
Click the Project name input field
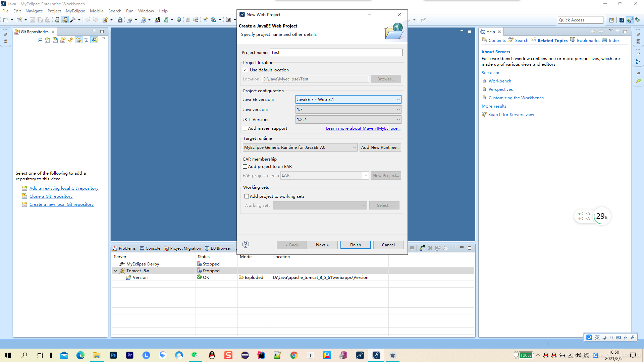click(336, 53)
